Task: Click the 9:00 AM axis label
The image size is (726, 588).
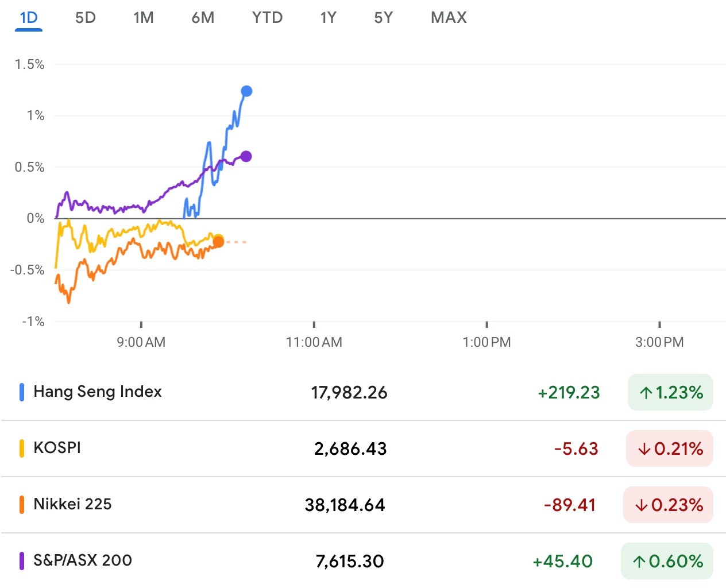Action: (141, 342)
